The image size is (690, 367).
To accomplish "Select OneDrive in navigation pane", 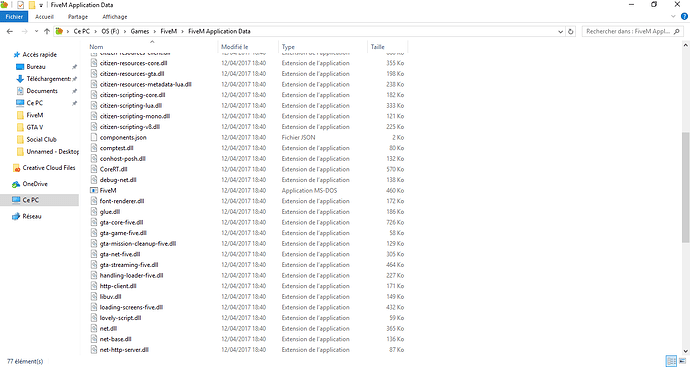I will click(35, 184).
